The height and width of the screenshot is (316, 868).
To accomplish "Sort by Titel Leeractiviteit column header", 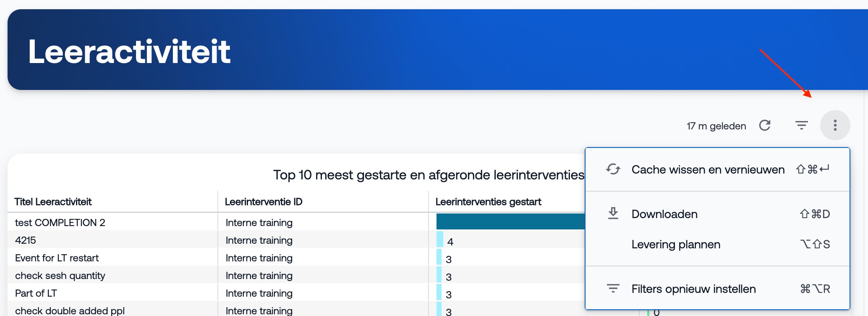I will [53, 202].
